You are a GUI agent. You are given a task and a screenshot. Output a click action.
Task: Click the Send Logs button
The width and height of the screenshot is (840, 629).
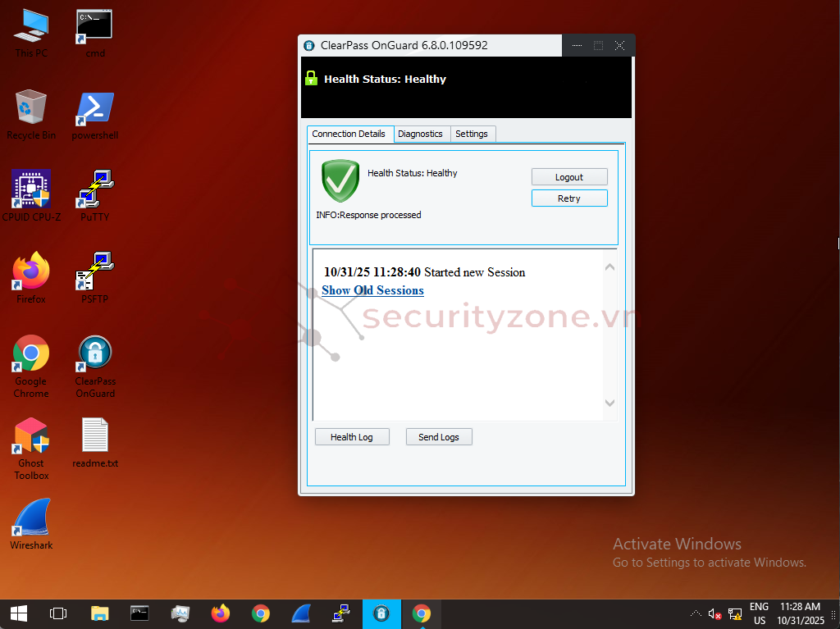coord(439,437)
